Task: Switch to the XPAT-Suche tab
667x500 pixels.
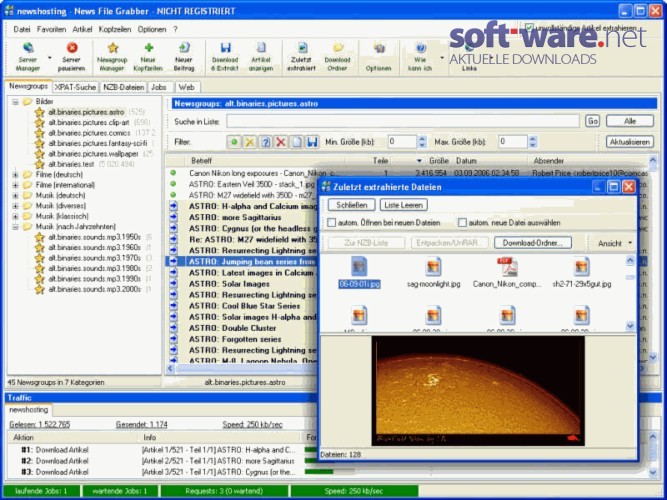Action: click(x=75, y=87)
